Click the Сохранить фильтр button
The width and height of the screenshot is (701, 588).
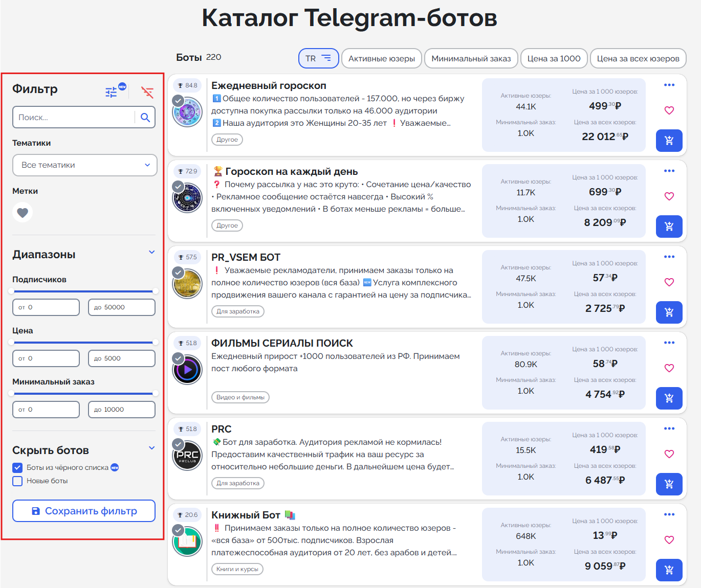coord(84,511)
